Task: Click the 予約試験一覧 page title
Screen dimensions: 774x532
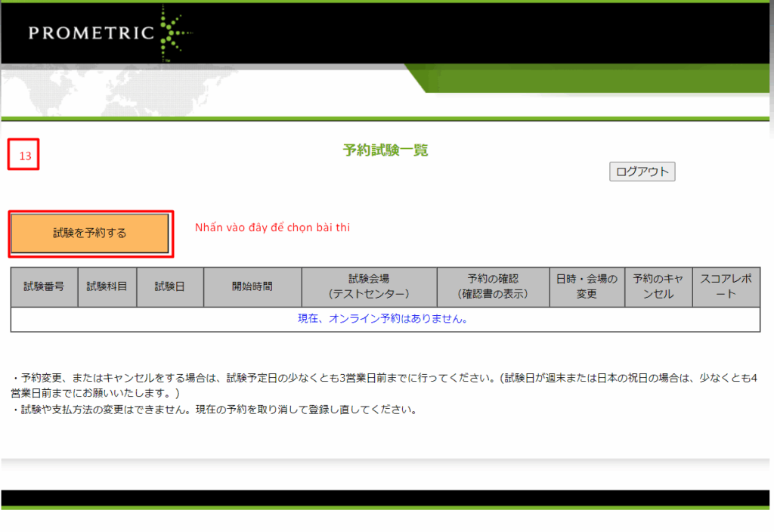Action: pos(385,150)
